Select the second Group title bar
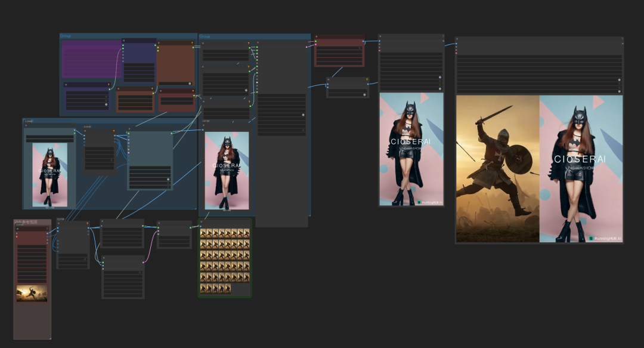The image size is (644, 348). tap(254, 36)
